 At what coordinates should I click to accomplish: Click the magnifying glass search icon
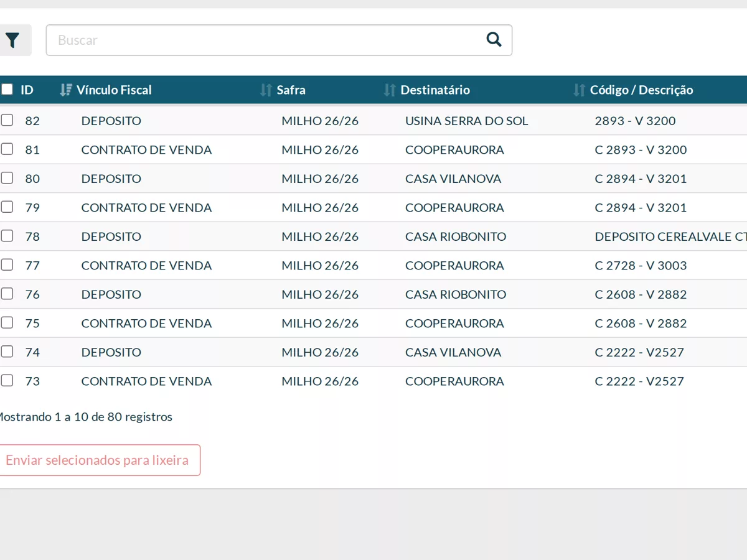point(494,40)
